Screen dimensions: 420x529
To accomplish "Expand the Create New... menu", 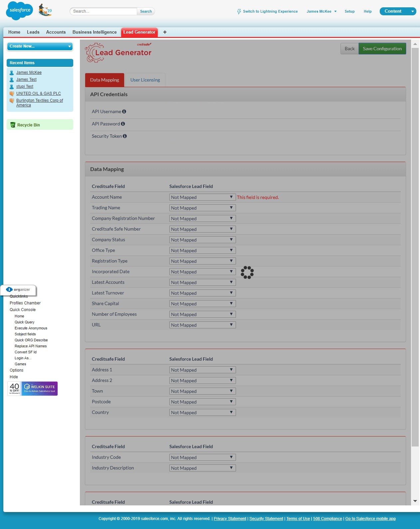I will tap(40, 46).
